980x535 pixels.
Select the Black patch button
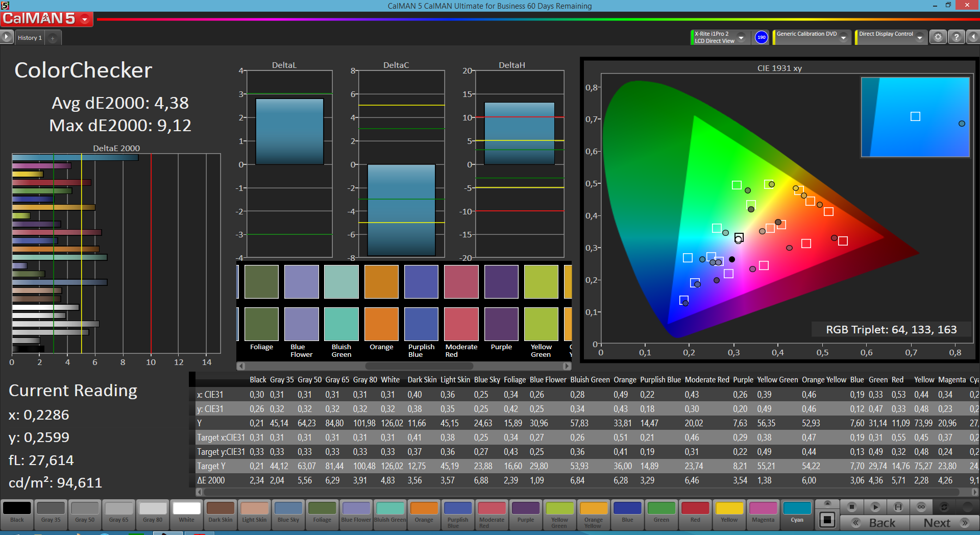[17, 514]
